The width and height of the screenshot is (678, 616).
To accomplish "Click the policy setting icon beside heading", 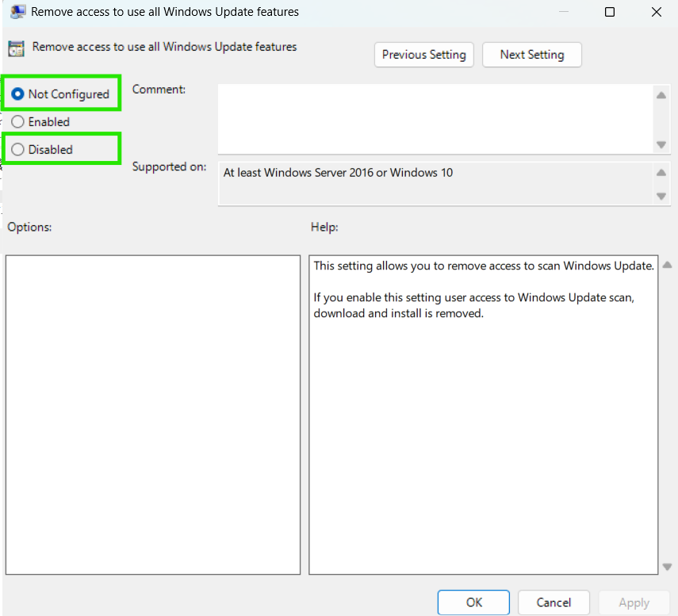I will (17, 48).
